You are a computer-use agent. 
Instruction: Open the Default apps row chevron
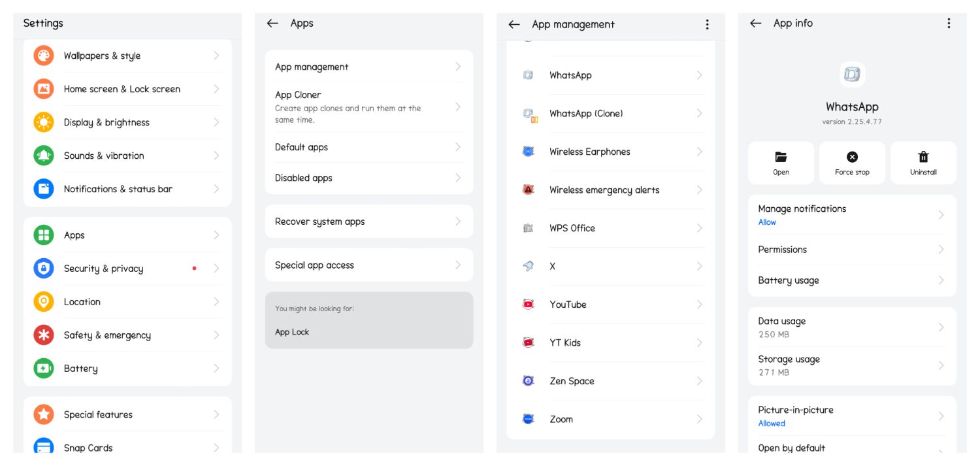click(x=458, y=147)
